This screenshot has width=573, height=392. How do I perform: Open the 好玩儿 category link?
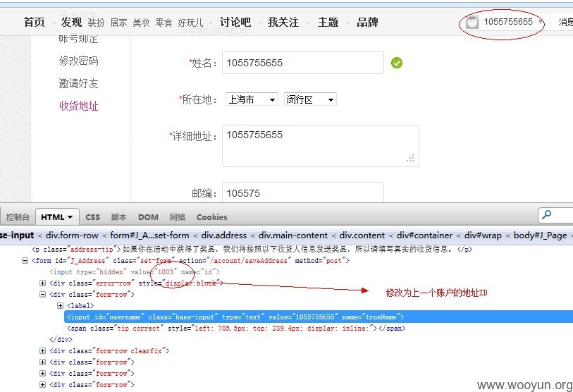click(x=190, y=23)
